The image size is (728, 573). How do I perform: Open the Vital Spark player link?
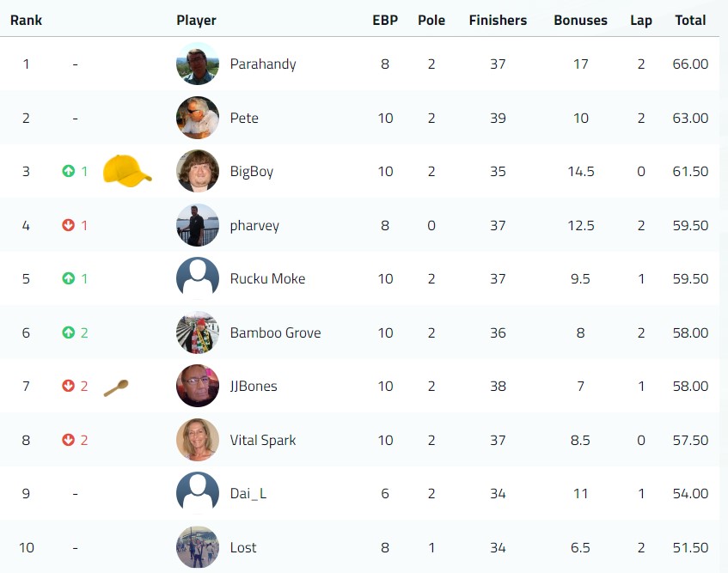tap(263, 441)
